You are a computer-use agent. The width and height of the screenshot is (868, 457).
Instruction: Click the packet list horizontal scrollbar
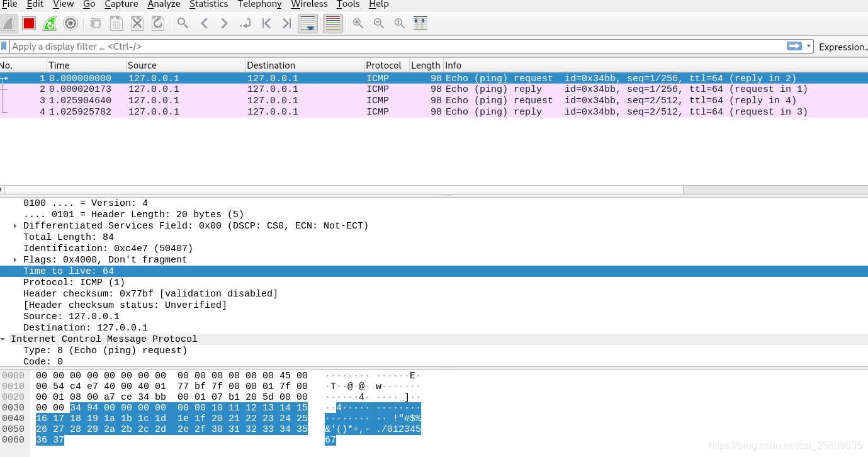[343, 189]
